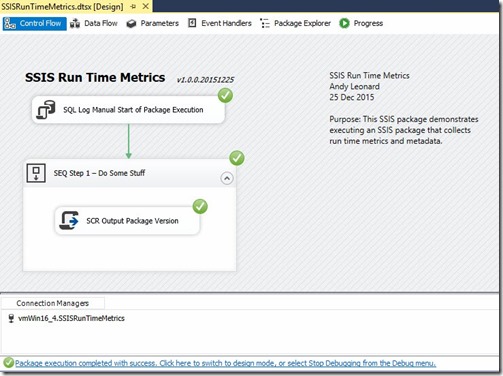Click the Parameters cube icon

click(131, 24)
